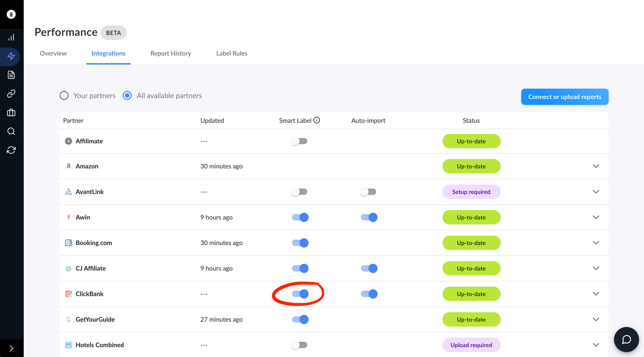644x357 pixels.
Task: Open the bar chart dashboard icon
Action: (11, 37)
